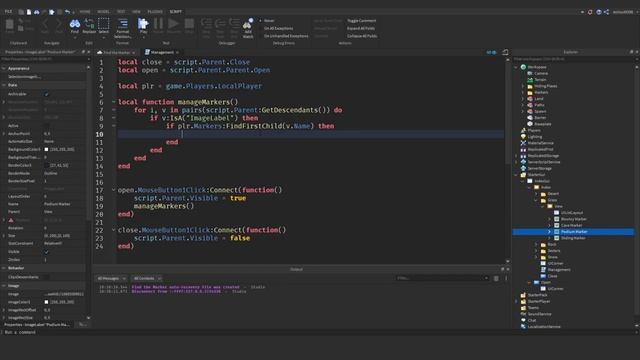
Task: Switch to the PLUGINS ribbon tab
Action: click(x=155, y=12)
